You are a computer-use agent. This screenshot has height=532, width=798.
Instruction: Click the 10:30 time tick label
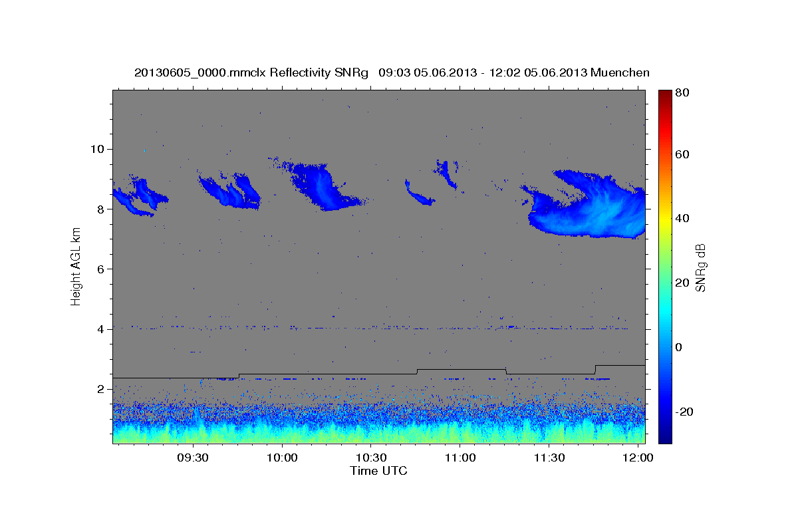pos(371,458)
